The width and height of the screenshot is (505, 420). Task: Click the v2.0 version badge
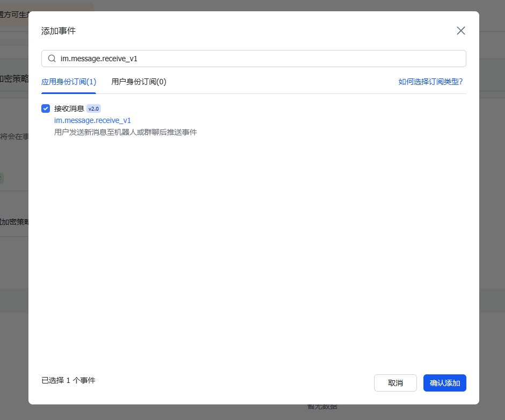click(93, 108)
